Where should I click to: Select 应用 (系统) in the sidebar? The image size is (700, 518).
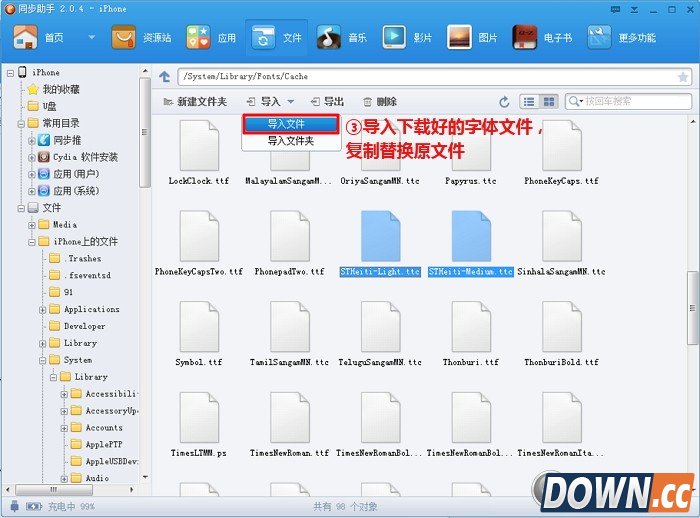pyautogui.click(x=76, y=191)
